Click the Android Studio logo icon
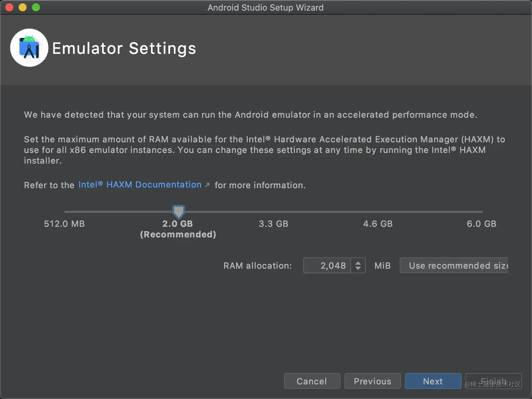 [29, 48]
